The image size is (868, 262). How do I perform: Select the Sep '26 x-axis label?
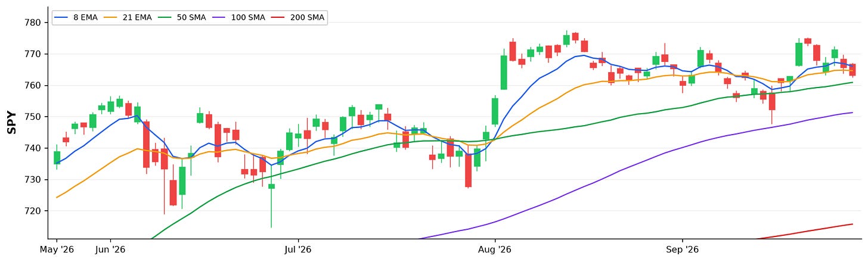(683, 249)
